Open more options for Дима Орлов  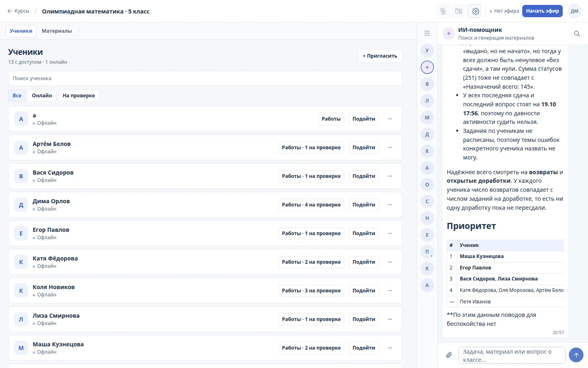pos(390,205)
